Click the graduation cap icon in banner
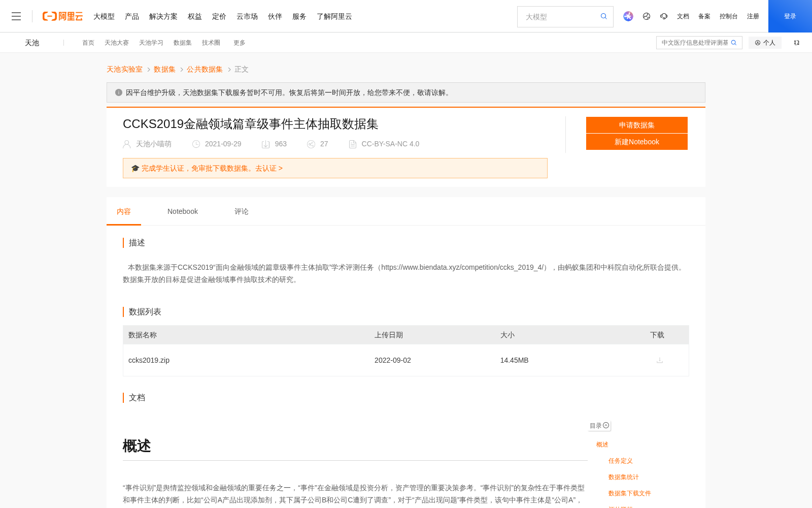Viewport: 812px width, 508px height. coord(135,168)
